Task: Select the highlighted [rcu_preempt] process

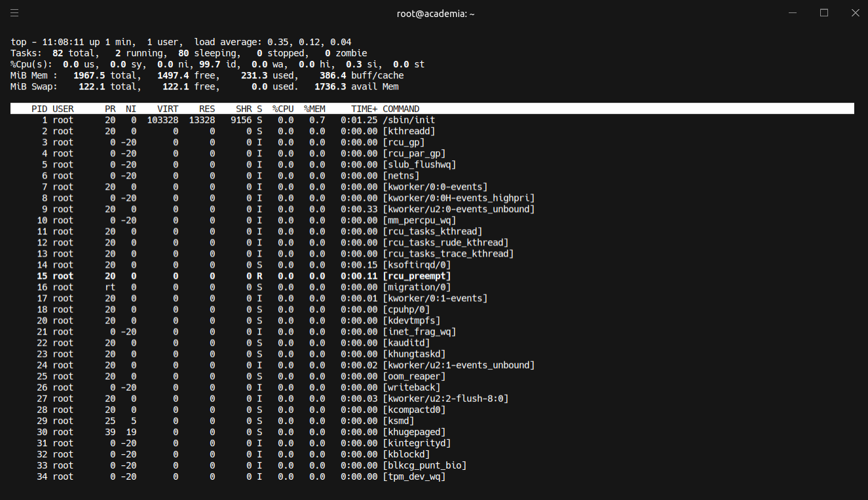Action: coord(417,276)
